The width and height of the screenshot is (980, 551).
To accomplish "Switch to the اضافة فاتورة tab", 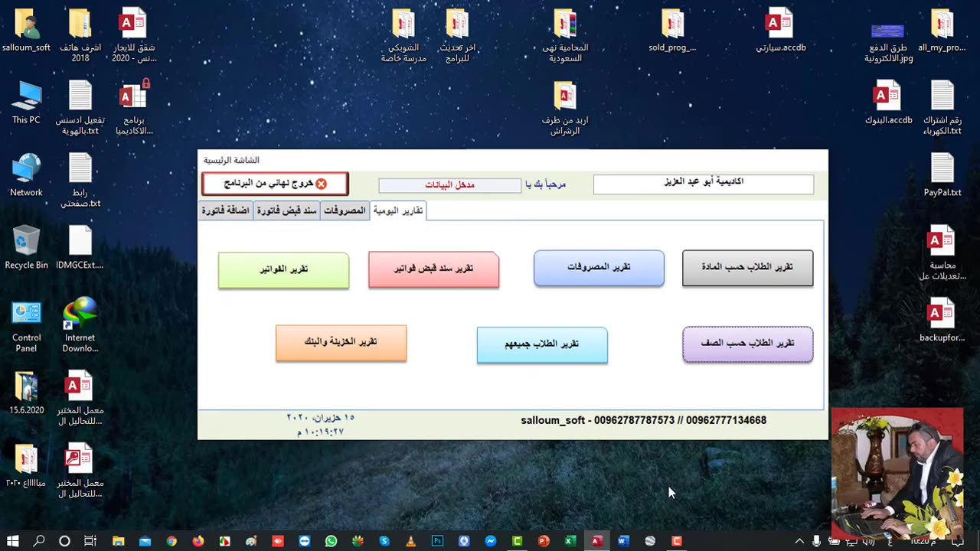I will [225, 210].
